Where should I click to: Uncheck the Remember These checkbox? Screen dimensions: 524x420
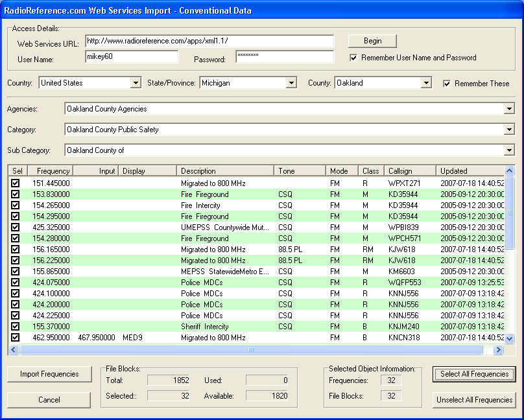[x=447, y=84]
